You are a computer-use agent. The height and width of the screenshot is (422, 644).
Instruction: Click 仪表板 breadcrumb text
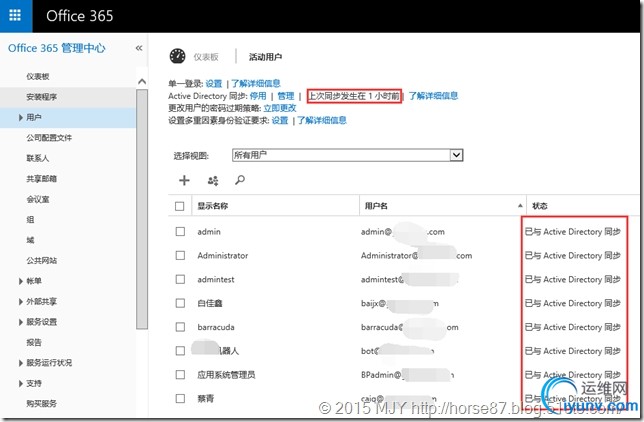206,57
